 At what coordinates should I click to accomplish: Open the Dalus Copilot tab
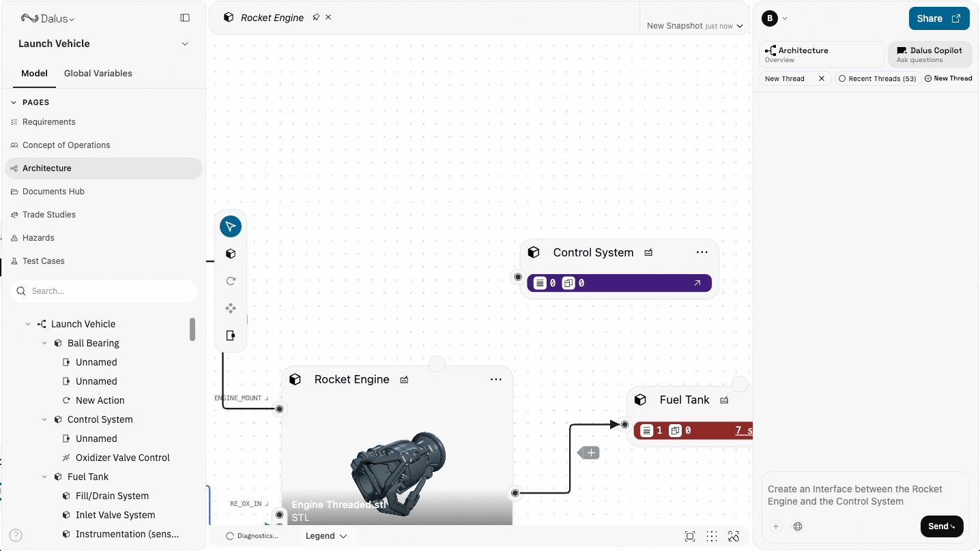(x=929, y=55)
